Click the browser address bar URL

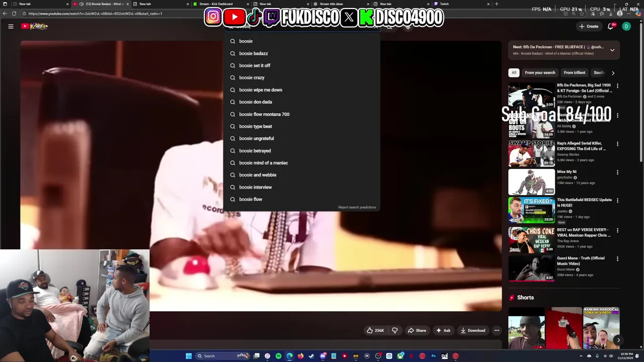coord(95,14)
